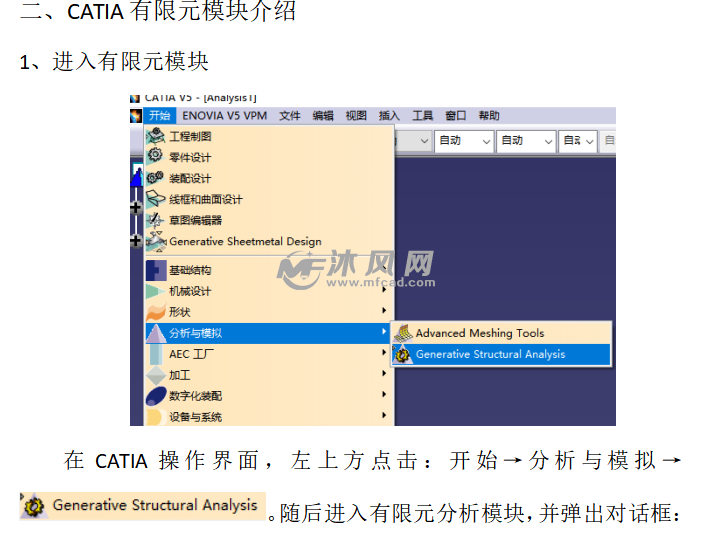Expand the 形状 submenu arrow
The height and width of the screenshot is (541, 713).
point(384,310)
